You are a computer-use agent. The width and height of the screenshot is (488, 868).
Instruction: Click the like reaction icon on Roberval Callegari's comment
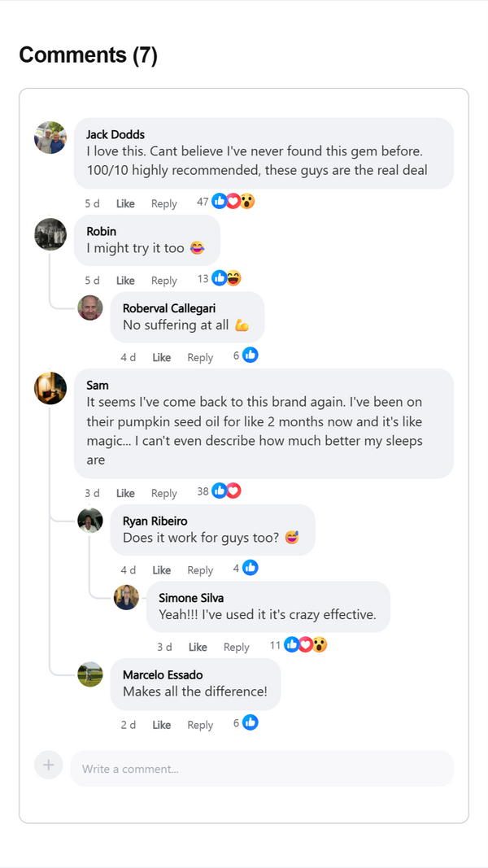[x=251, y=355]
